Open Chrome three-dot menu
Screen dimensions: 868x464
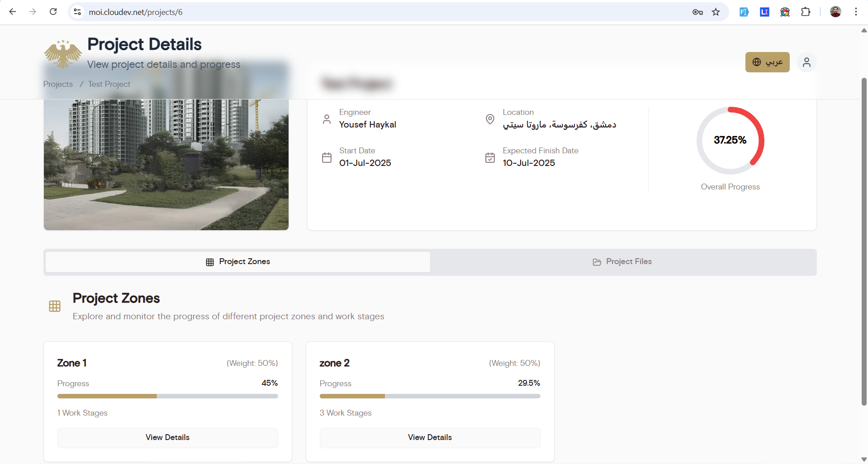pyautogui.click(x=856, y=12)
